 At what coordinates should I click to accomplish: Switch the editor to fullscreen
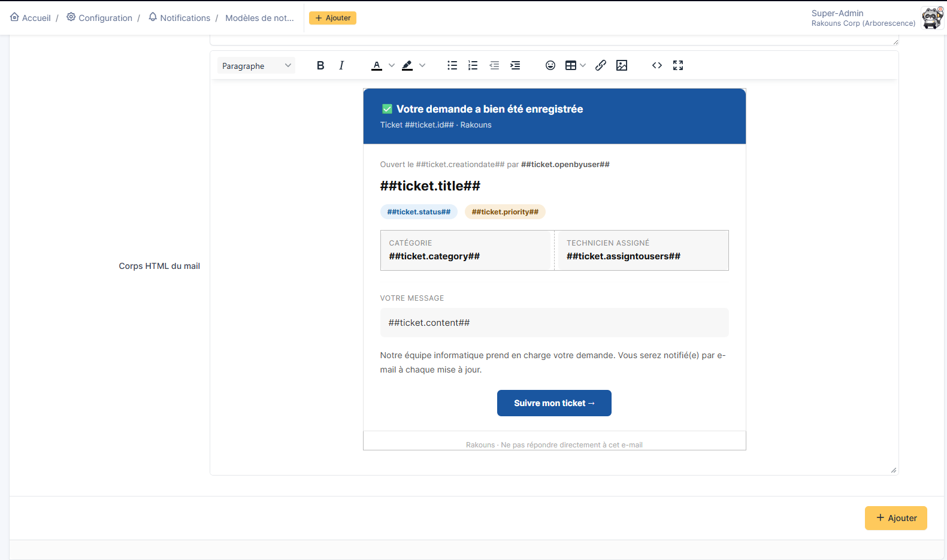tap(678, 65)
